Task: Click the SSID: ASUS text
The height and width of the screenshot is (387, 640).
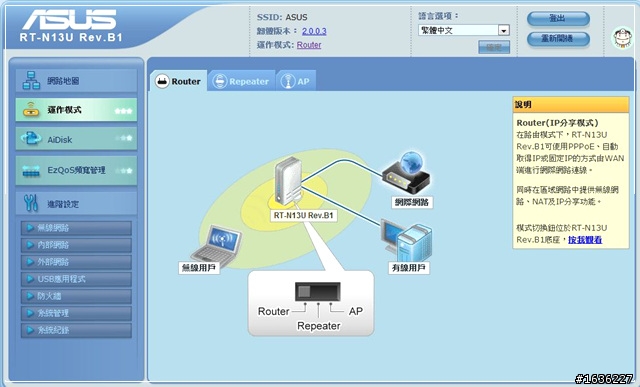Action: (x=282, y=17)
